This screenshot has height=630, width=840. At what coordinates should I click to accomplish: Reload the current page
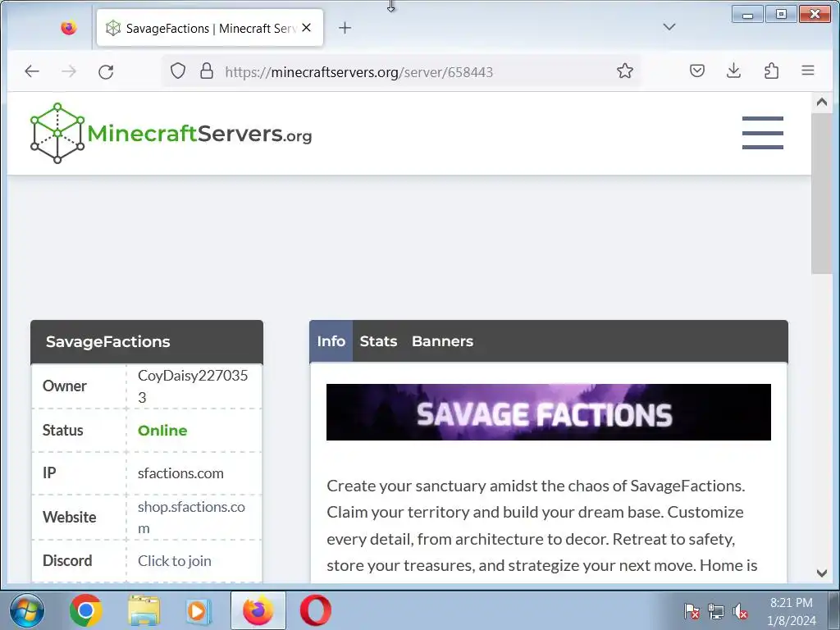click(106, 71)
